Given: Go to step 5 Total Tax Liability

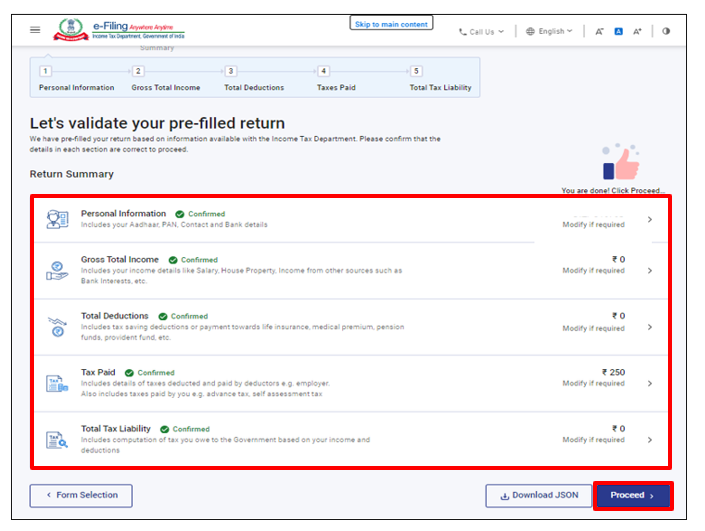Looking at the screenshot, I should (416, 71).
